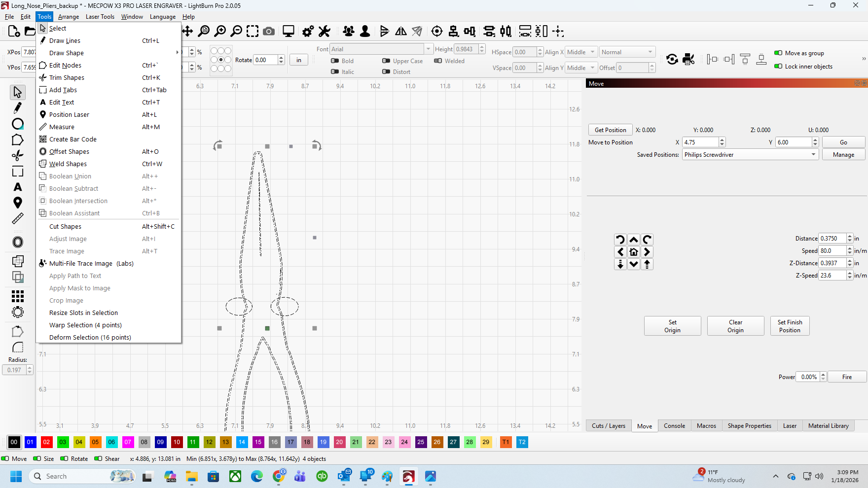Pick the red 02 layer color swatch
This screenshot has width=868, height=488.
46,442
